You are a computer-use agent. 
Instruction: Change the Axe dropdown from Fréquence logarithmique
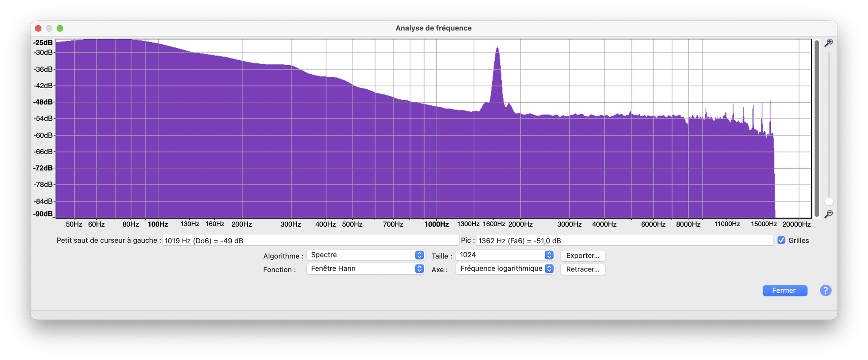505,269
